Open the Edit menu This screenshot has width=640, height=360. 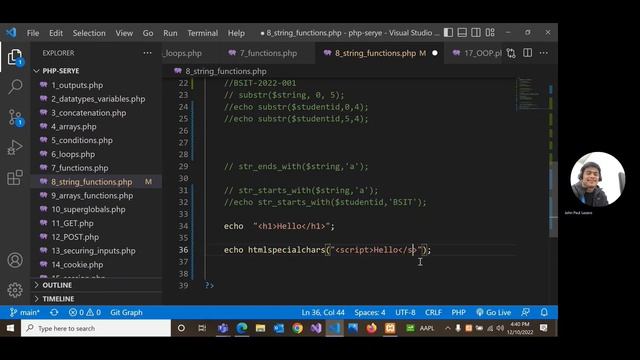pos(56,33)
